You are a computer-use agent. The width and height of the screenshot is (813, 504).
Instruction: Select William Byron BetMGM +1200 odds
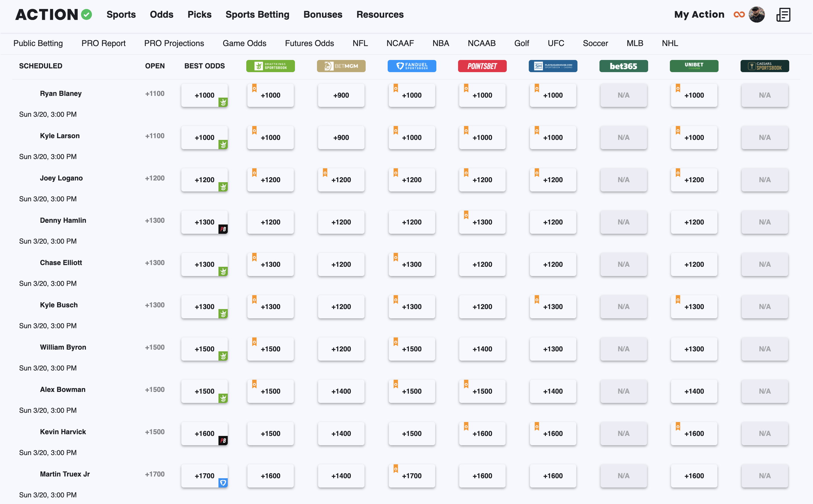pyautogui.click(x=341, y=349)
